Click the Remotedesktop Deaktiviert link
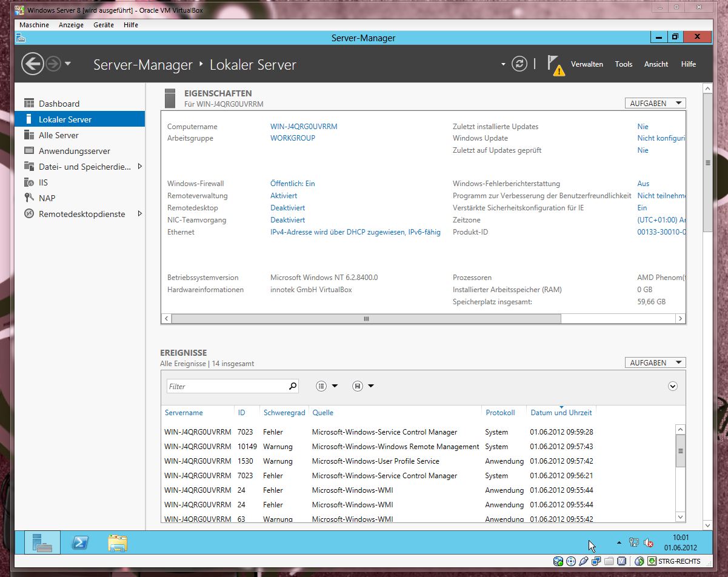Screen dimensions: 728x577 click(287, 208)
